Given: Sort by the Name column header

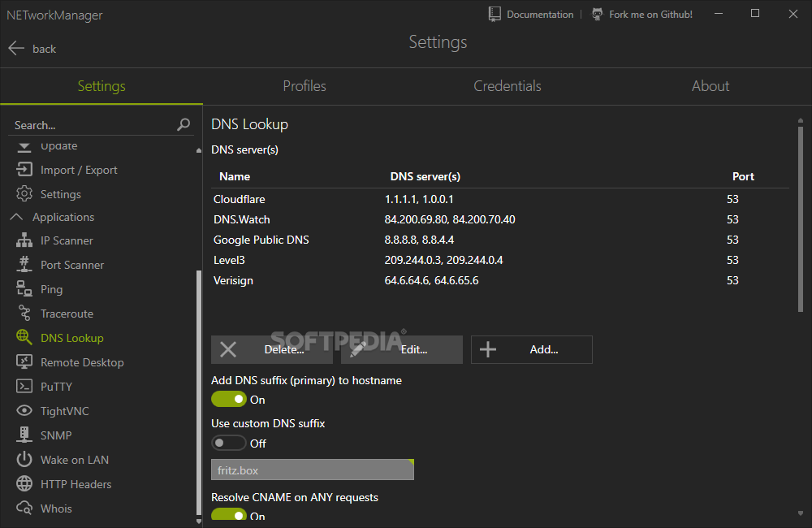Looking at the screenshot, I should point(235,176).
